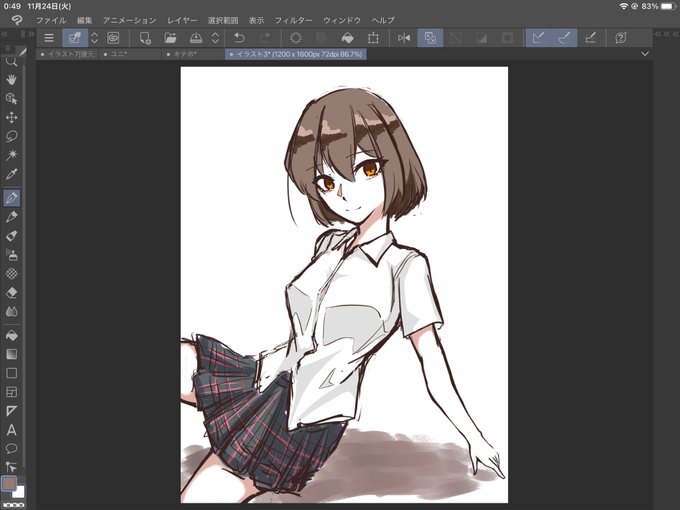
Task: Expand the stepper arrows beside edit mode button
Action: [95, 38]
